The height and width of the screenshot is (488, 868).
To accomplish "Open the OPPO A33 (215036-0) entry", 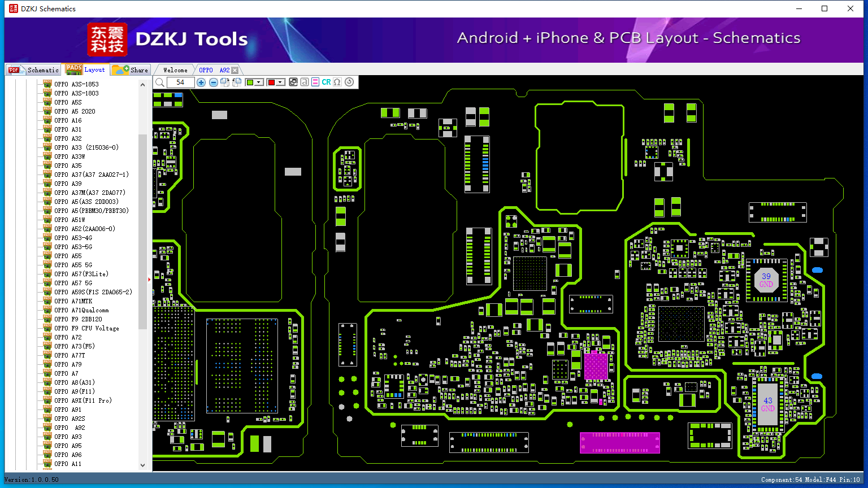I will (86, 147).
